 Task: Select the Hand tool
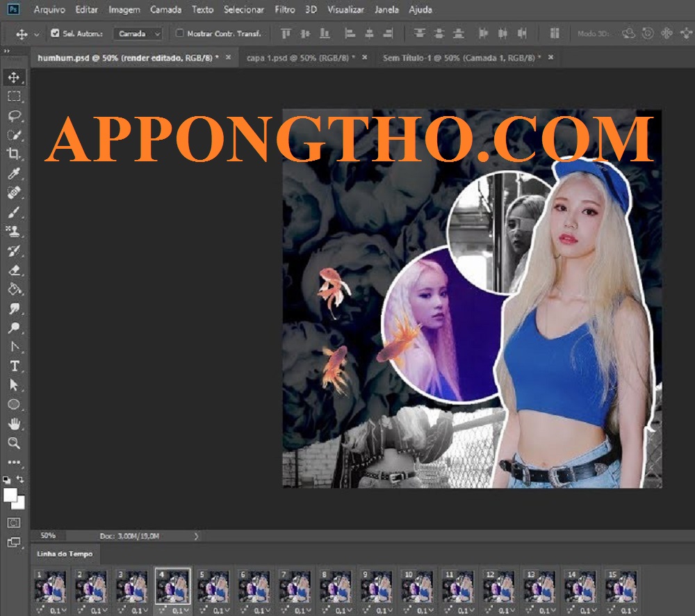coord(14,424)
